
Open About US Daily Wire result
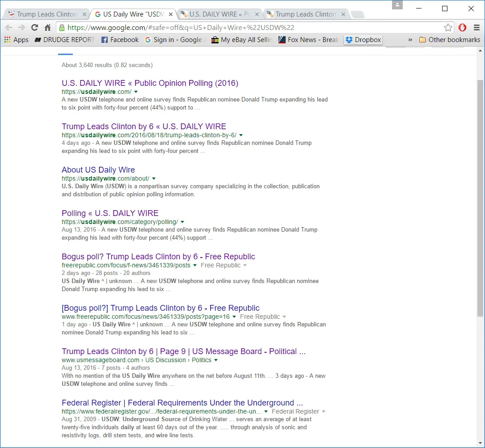tap(98, 170)
